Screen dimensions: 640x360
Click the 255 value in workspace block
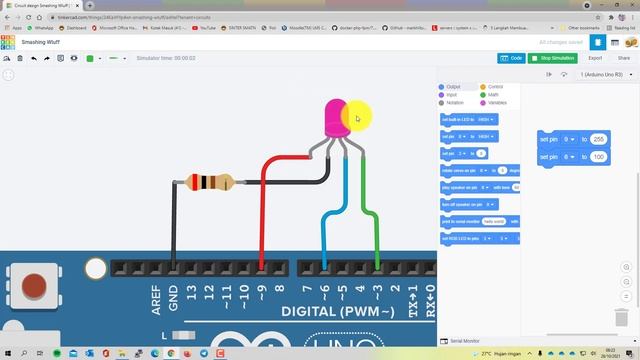[598, 140]
